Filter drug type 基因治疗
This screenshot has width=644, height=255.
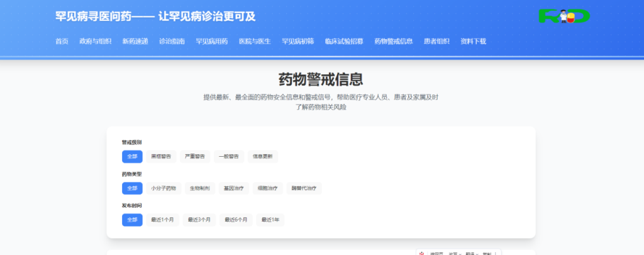point(234,188)
